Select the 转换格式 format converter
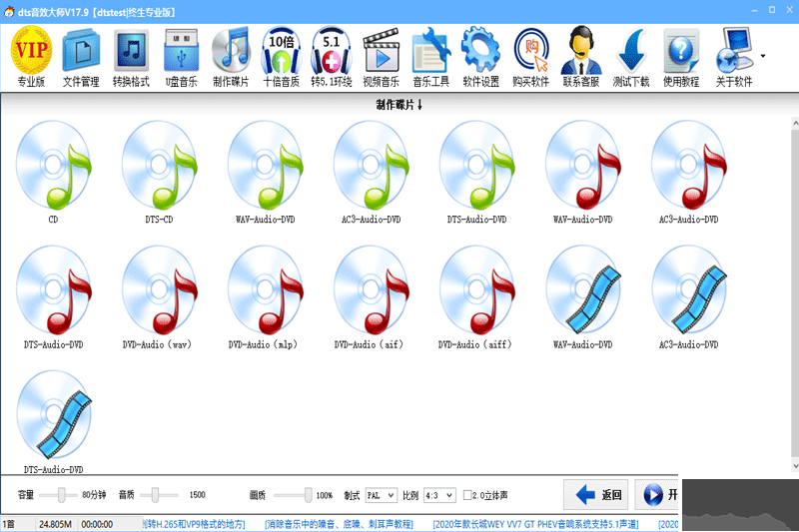This screenshot has height=532, width=799. pos(131,57)
